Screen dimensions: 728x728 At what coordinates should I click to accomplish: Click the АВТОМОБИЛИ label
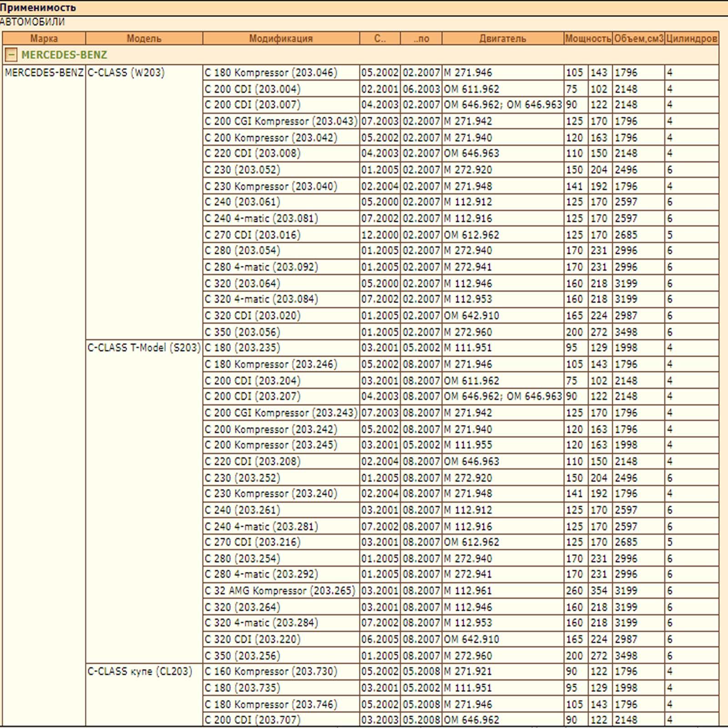[x=33, y=22]
